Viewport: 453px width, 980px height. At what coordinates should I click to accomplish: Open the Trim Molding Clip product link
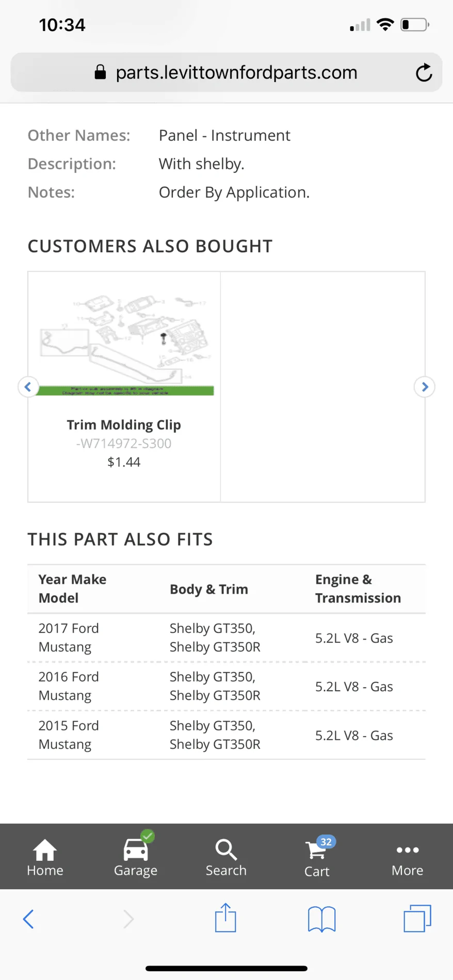(124, 424)
